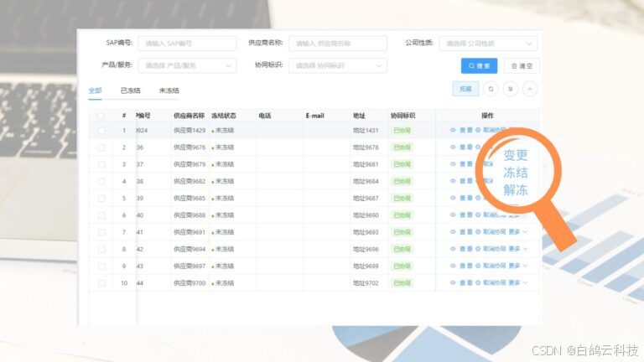644x362 pixels.
Task: Click the 操作 column header
Action: (x=487, y=116)
